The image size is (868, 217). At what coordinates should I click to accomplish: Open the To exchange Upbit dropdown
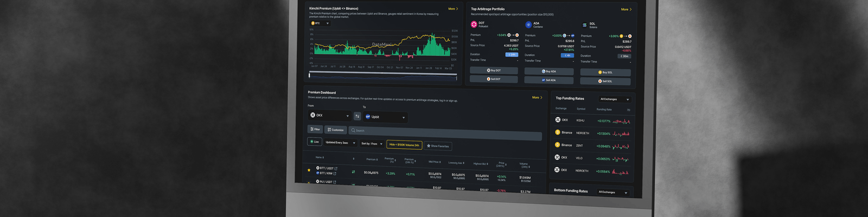click(386, 117)
